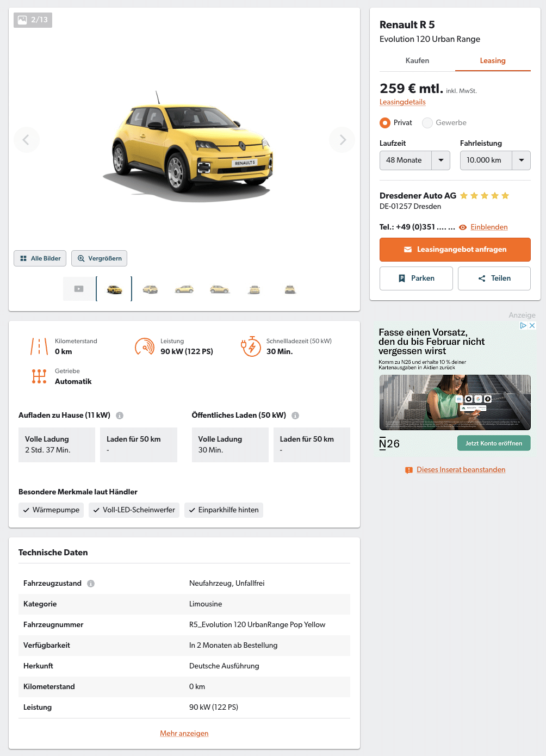Image resolution: width=546 pixels, height=756 pixels.
Task: Select the Gewerbe radio option
Action: point(427,123)
